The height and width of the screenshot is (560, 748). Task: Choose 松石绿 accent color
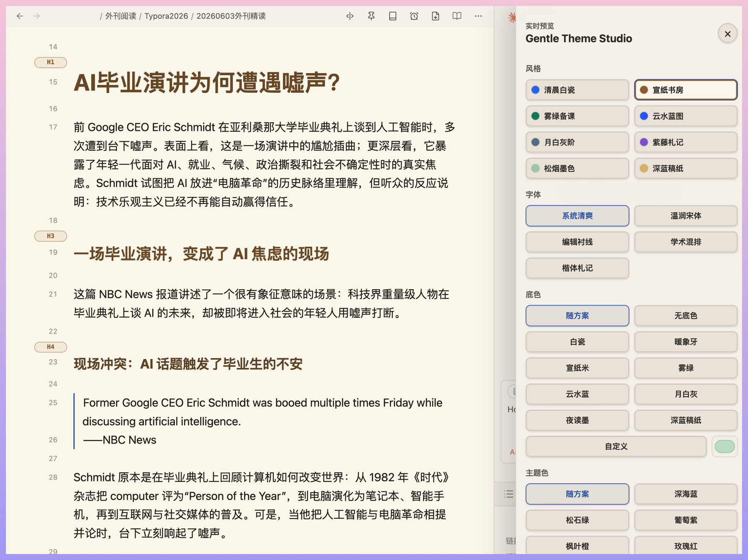click(x=577, y=520)
